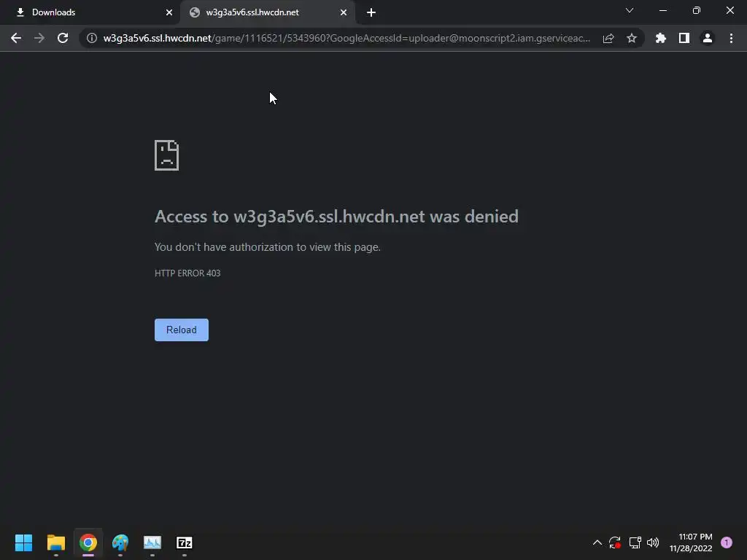Toggle the browser side panel

tap(684, 38)
